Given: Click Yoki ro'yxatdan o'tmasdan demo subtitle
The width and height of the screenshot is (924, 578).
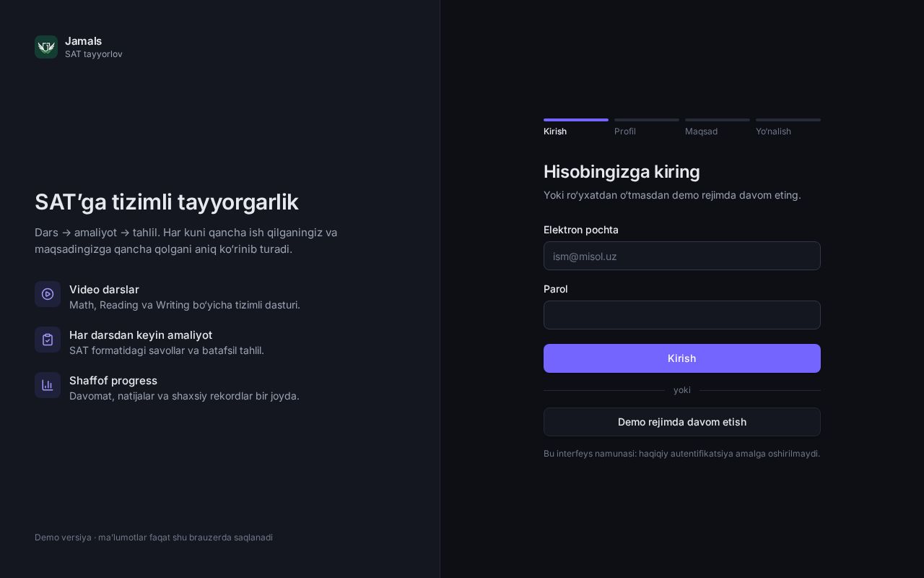Looking at the screenshot, I should [x=672, y=195].
